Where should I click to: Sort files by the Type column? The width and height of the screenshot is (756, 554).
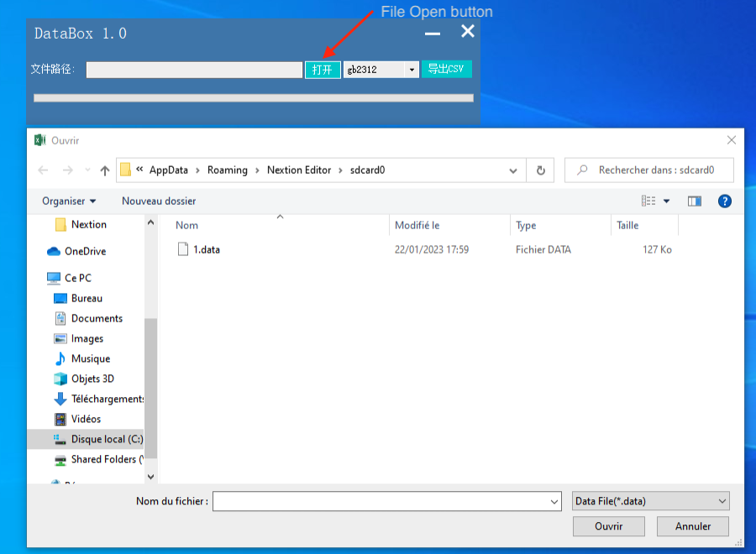(526, 226)
